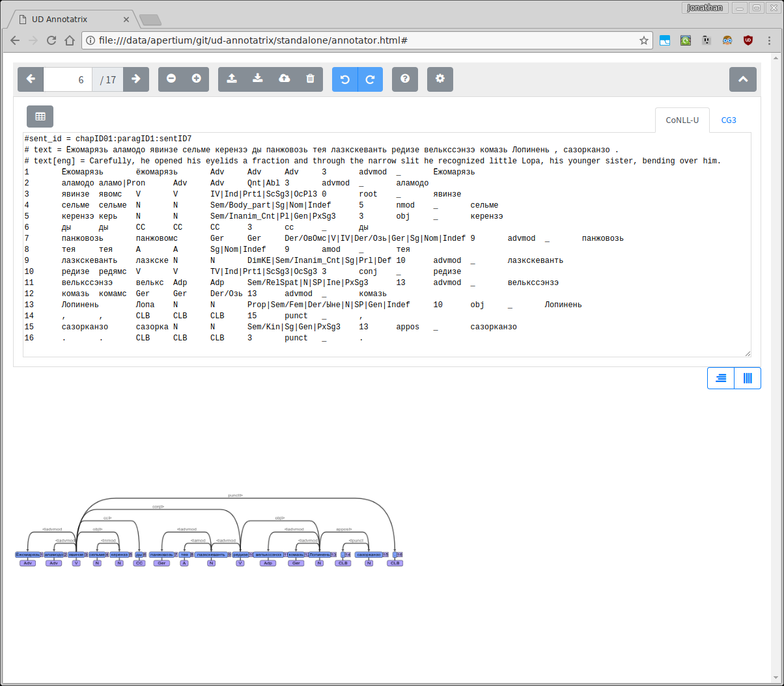The image size is (784, 686).
Task: Select the token node панжовозь in tree
Action: (161, 555)
